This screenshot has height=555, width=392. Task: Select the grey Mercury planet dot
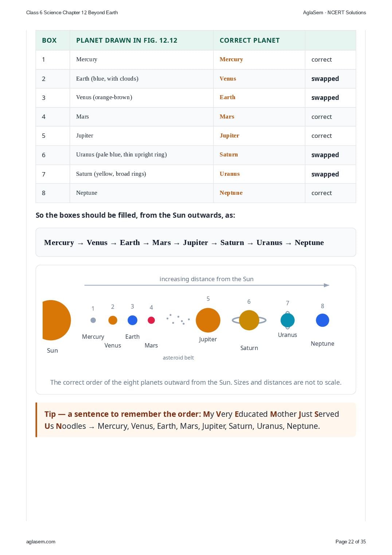(93, 320)
